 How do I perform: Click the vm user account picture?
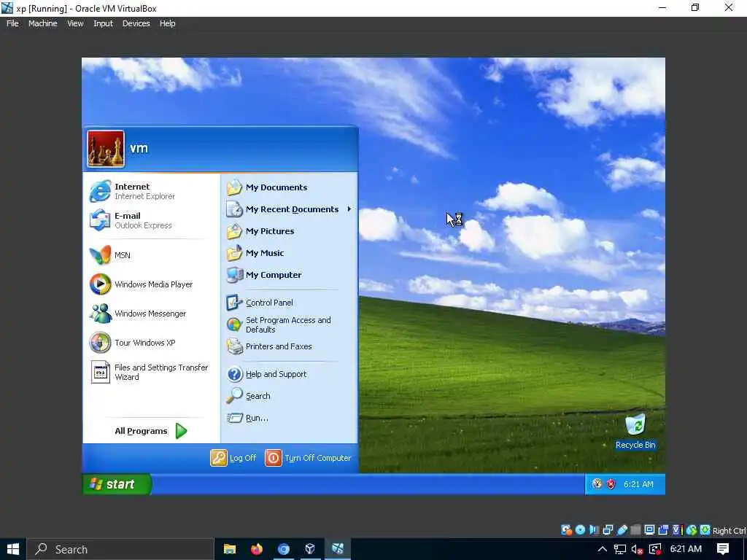[x=106, y=149]
